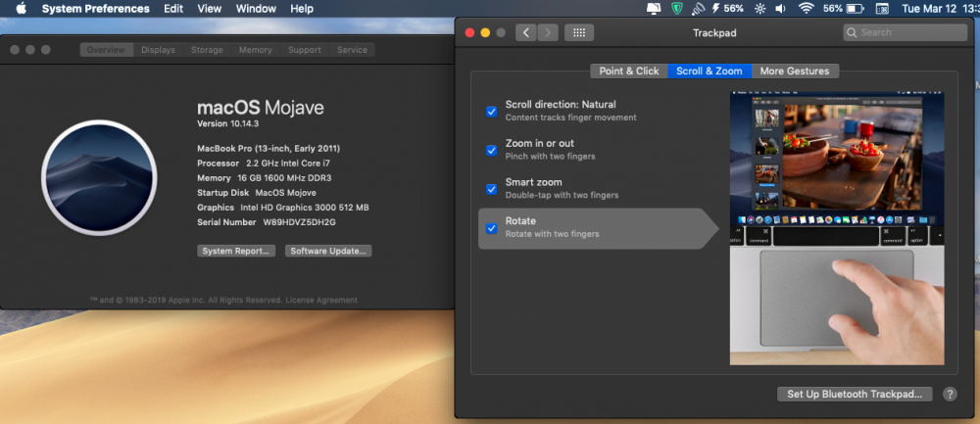Click the magnifier icon in Search field
Image resolution: width=980 pixels, height=424 pixels.
coord(852,32)
